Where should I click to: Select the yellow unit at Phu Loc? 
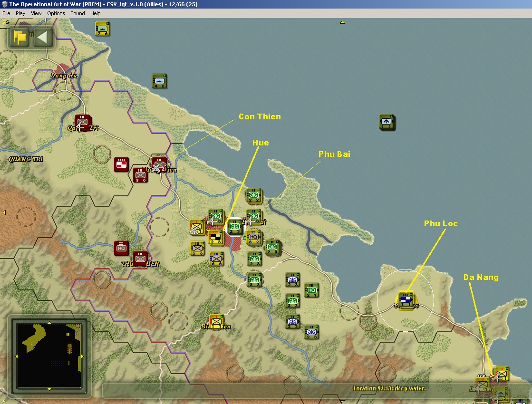(406, 300)
